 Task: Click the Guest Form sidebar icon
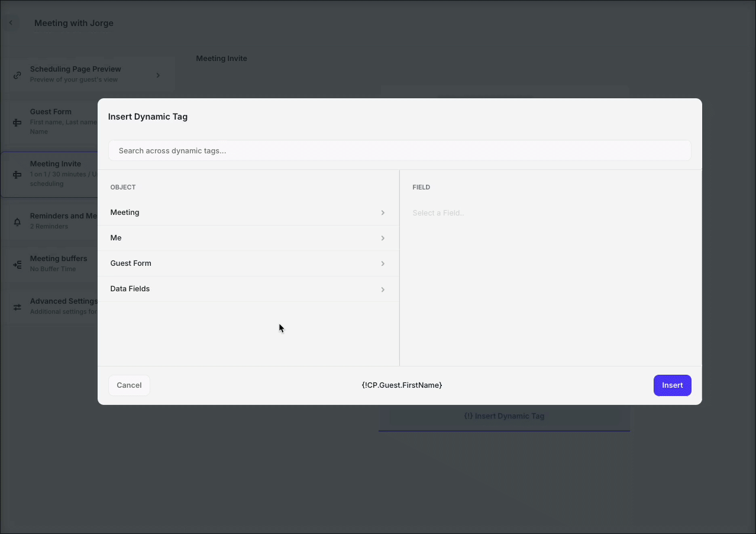coord(17,123)
